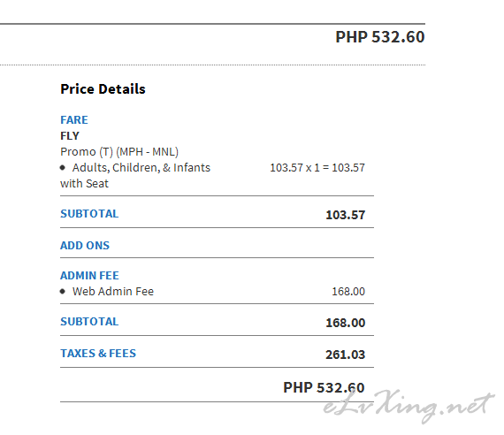
Task: Click the FLY fare type label
Action: (70, 135)
